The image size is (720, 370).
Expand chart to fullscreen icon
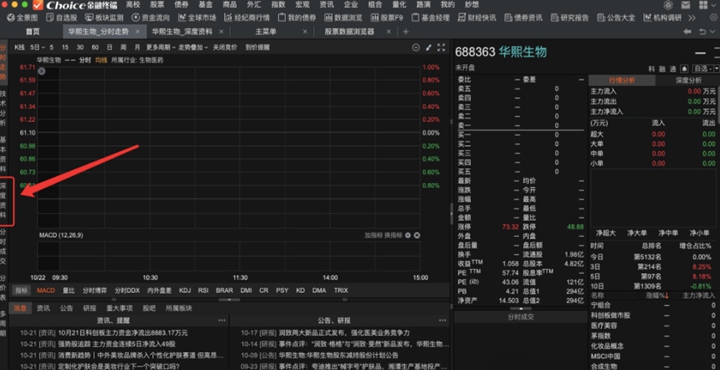[441, 47]
